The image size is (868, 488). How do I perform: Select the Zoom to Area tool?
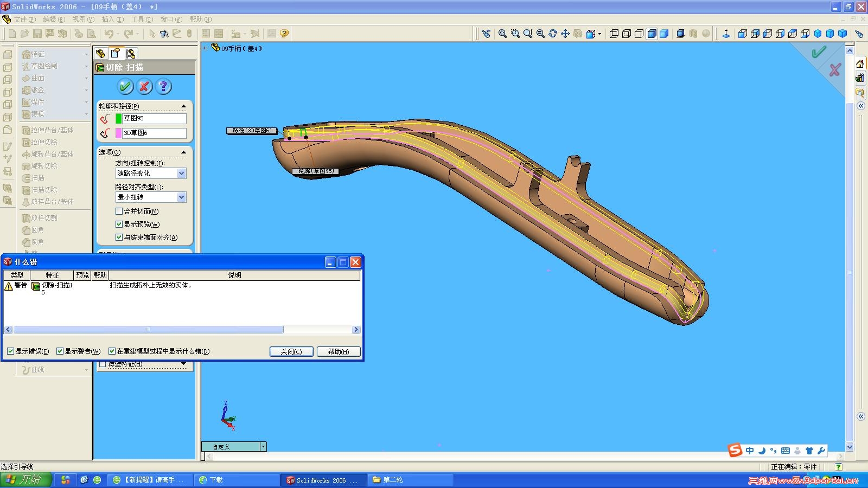[515, 34]
